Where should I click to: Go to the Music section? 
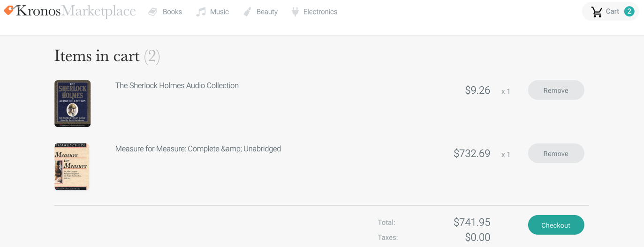point(219,12)
